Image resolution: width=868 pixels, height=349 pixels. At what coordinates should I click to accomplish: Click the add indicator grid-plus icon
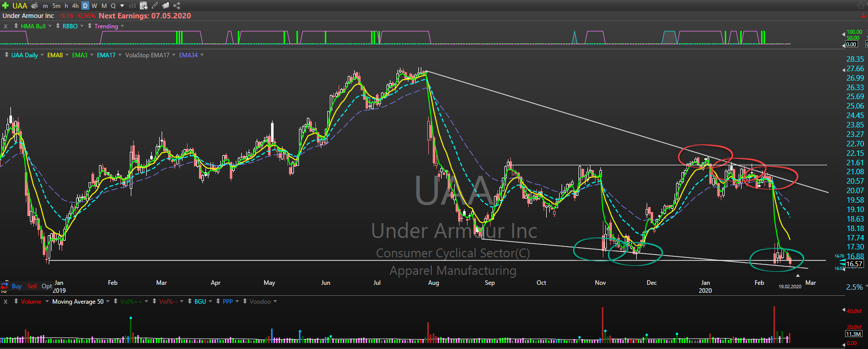click(143, 5)
